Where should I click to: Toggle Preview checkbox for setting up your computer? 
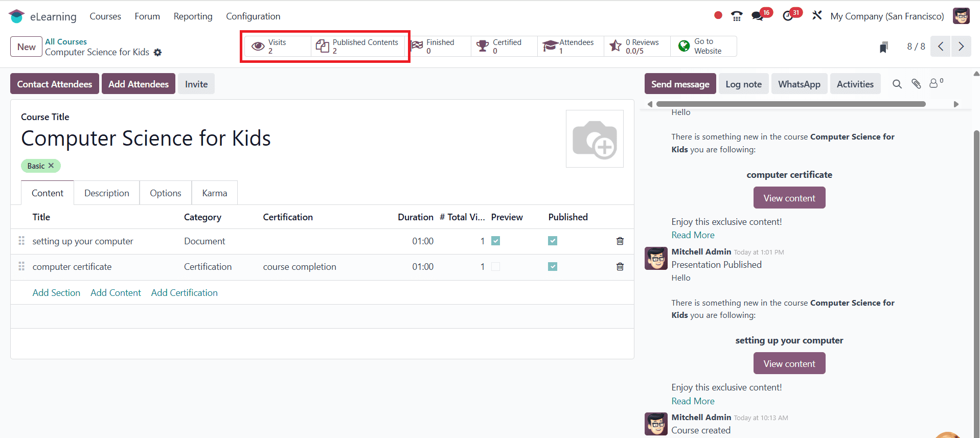click(495, 241)
